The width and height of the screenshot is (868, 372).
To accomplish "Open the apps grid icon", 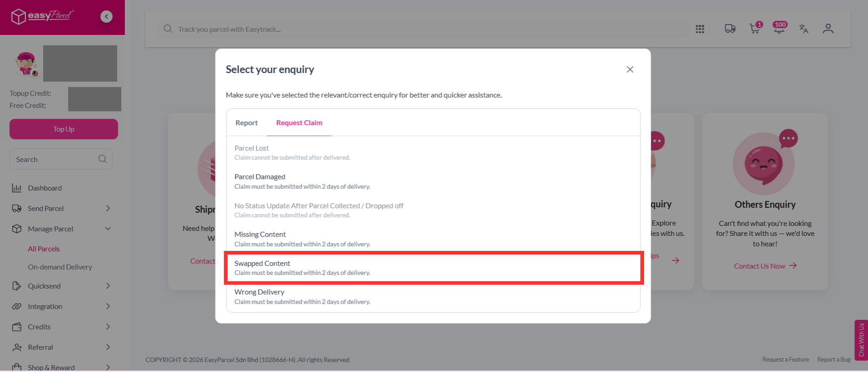I will 700,29.
